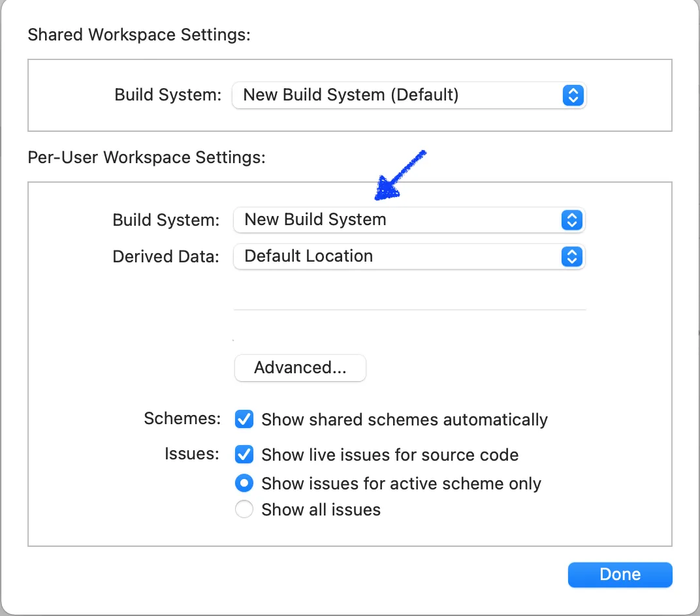Click chevron arrows beside Default Location
The height and width of the screenshot is (616, 700).
pos(571,256)
